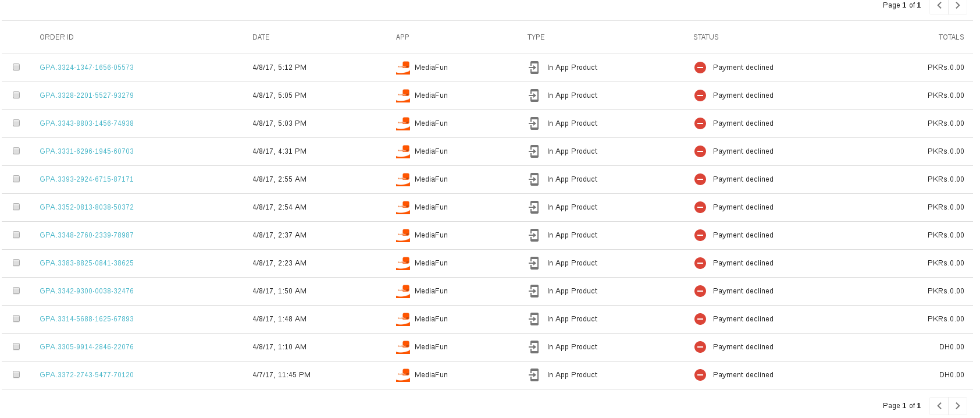The image size is (980, 418).
Task: Click the APP column header
Action: (x=402, y=37)
